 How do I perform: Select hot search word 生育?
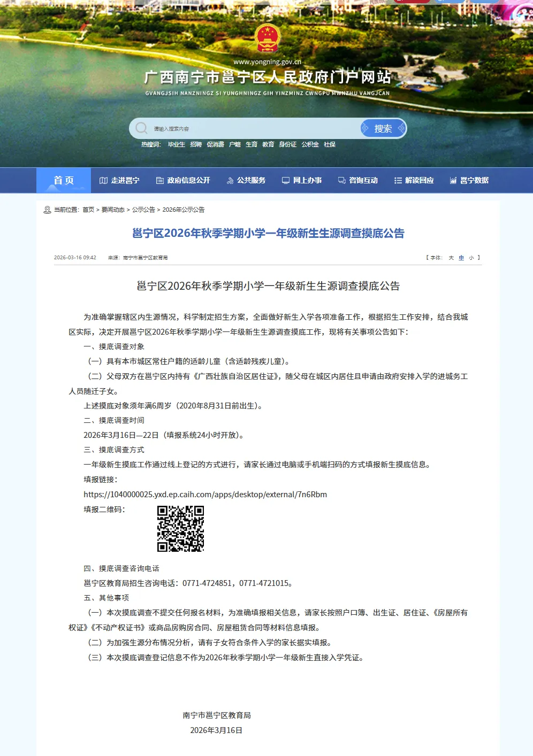[252, 144]
